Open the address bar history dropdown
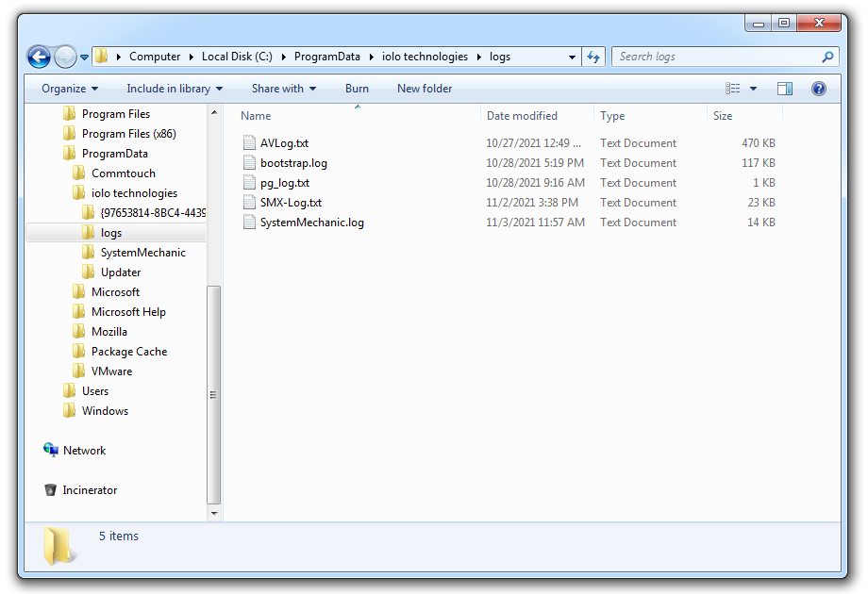Viewport: 868px width, 594px height. (572, 57)
